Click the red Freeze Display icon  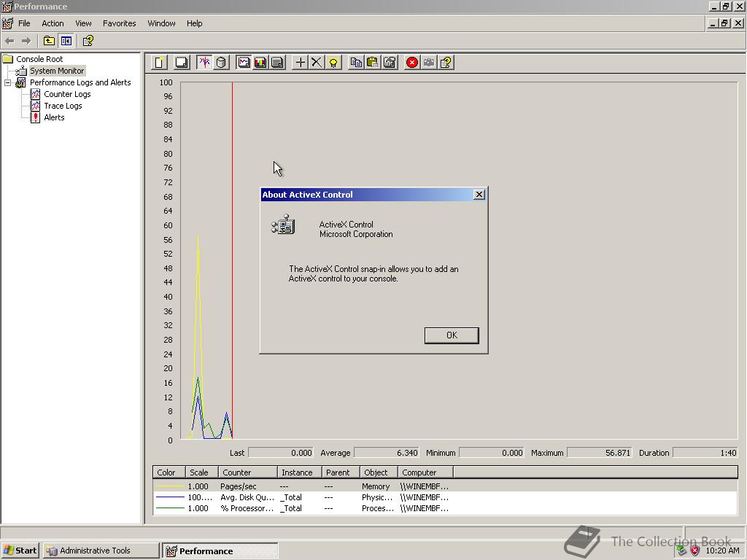click(x=412, y=63)
